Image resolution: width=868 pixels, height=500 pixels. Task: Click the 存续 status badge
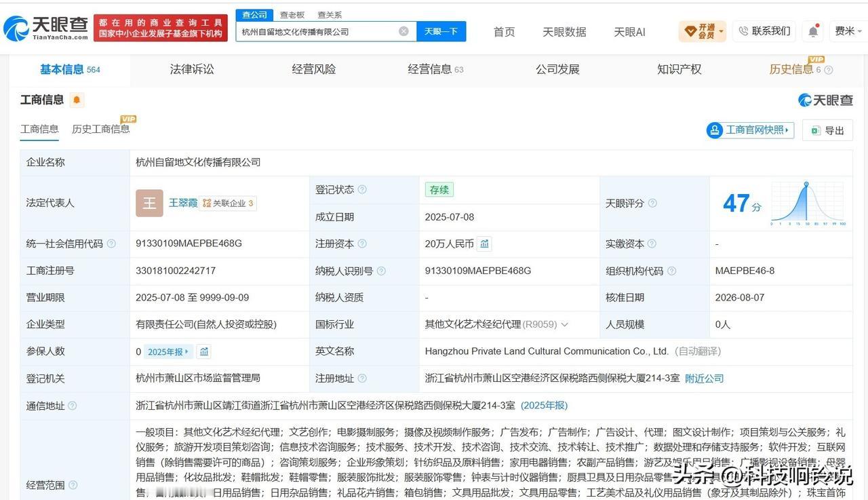coord(439,190)
